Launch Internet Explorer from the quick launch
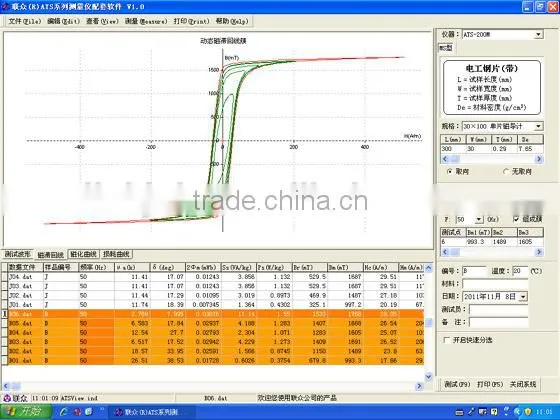Image resolution: width=560 pixels, height=420 pixels. coord(64,412)
